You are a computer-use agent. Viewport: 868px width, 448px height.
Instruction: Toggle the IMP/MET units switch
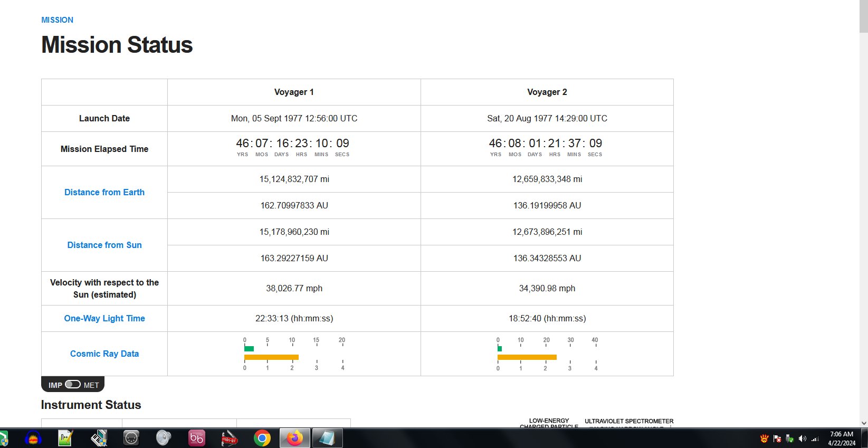coord(73,385)
